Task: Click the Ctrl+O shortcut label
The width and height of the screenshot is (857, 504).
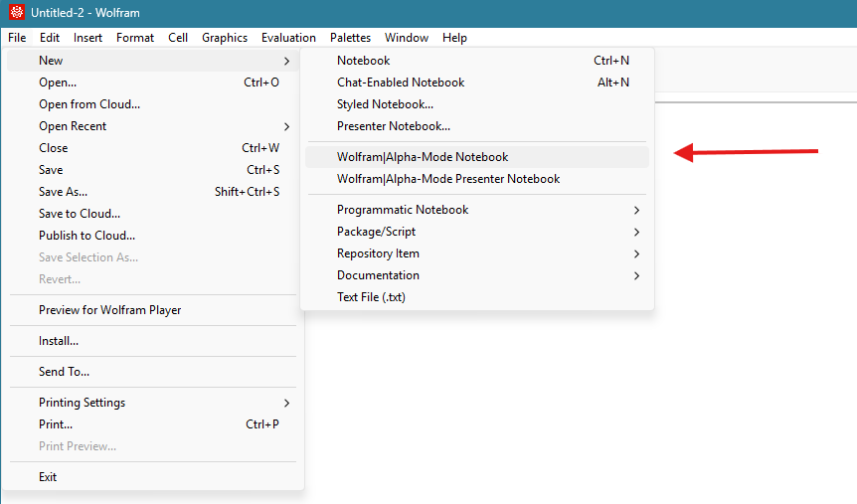Action: click(261, 83)
